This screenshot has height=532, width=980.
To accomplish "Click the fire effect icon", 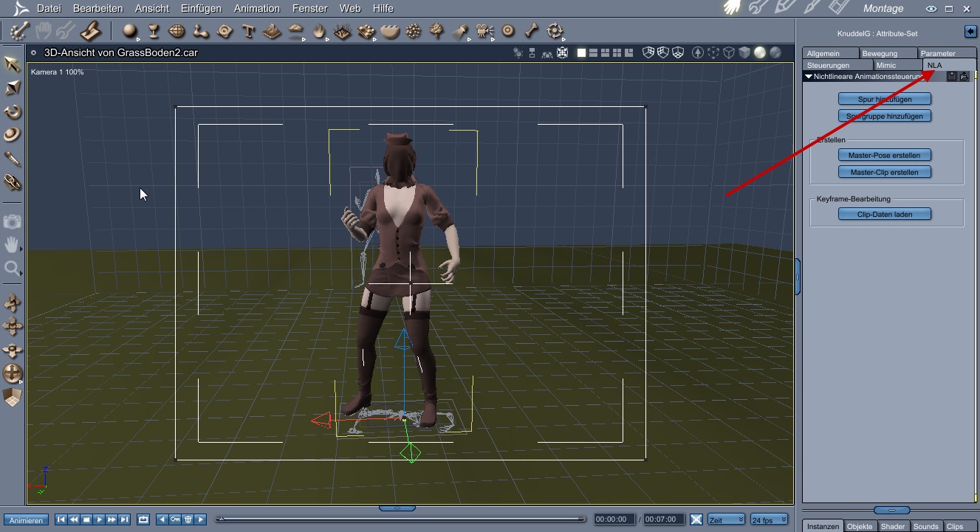I will pos(319,31).
